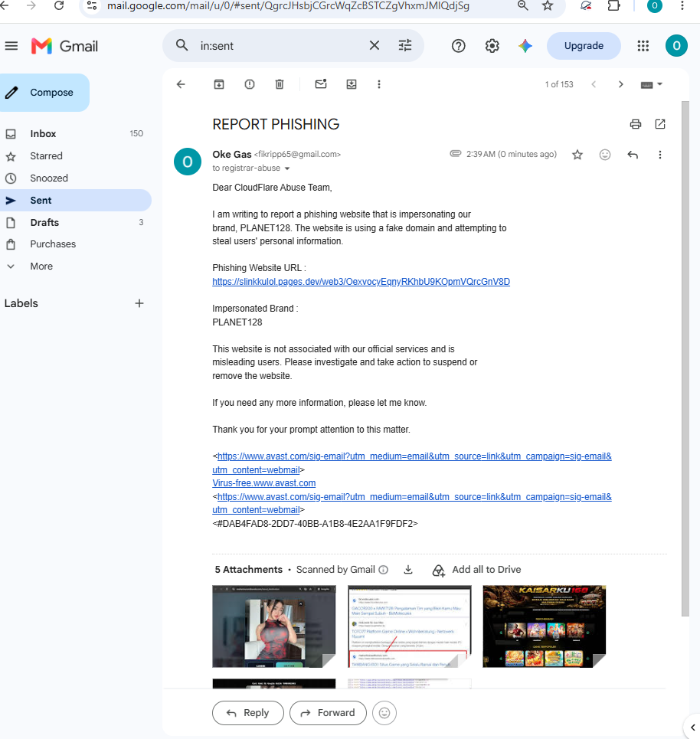Click the Forward button
The height and width of the screenshot is (739, 700).
point(328,713)
